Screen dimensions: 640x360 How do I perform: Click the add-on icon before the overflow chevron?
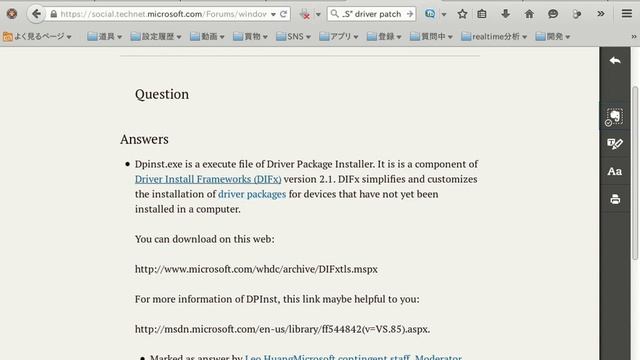tap(576, 14)
